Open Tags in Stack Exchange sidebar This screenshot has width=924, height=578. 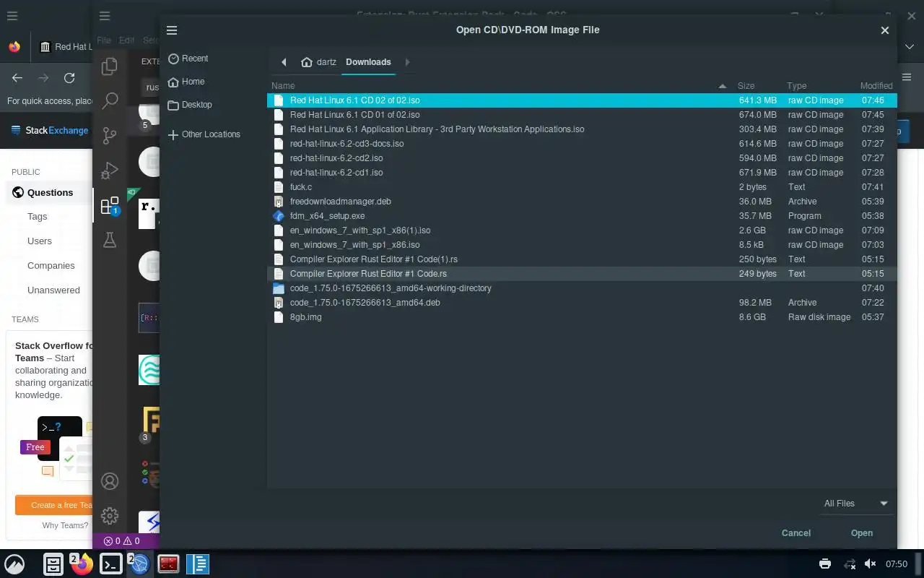[x=38, y=217]
